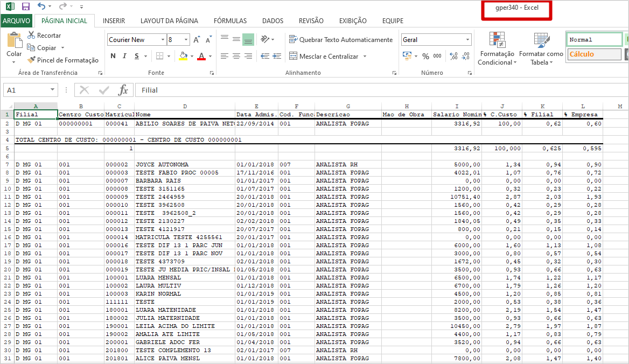Decrease font size with the smaller A

(x=208, y=40)
